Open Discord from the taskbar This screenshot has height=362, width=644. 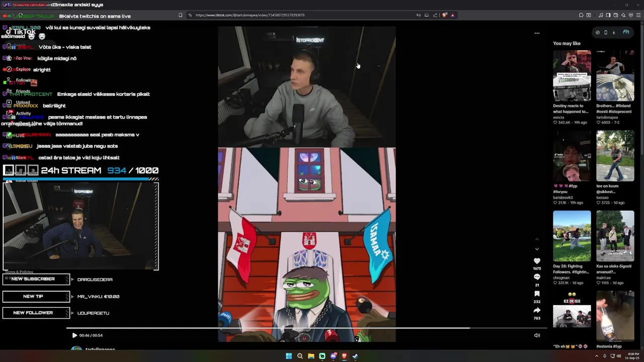pyautogui.click(x=333, y=356)
